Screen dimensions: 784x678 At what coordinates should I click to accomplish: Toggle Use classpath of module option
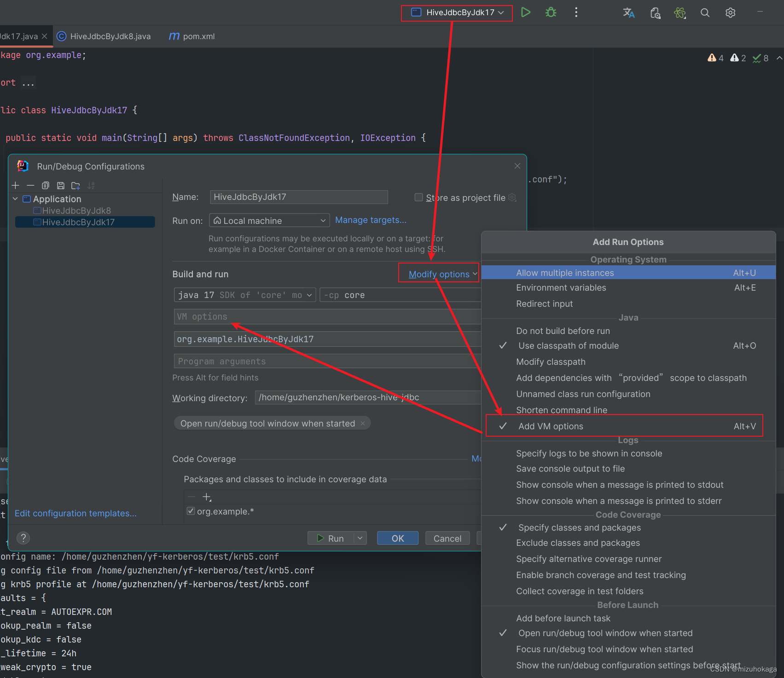point(628,346)
